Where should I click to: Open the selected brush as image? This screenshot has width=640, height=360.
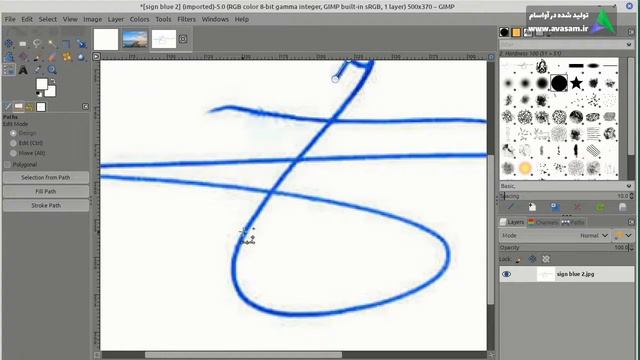tap(622, 207)
